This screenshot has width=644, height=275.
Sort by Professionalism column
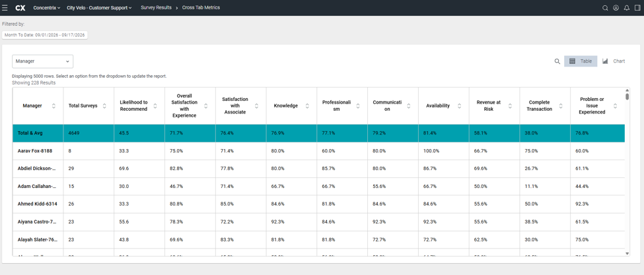click(x=358, y=106)
